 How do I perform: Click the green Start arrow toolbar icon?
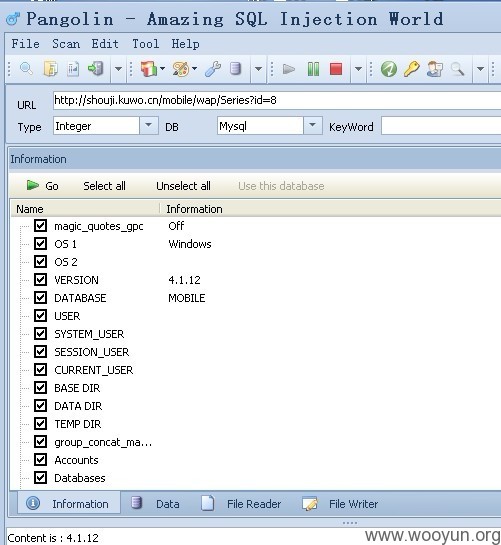(289, 69)
